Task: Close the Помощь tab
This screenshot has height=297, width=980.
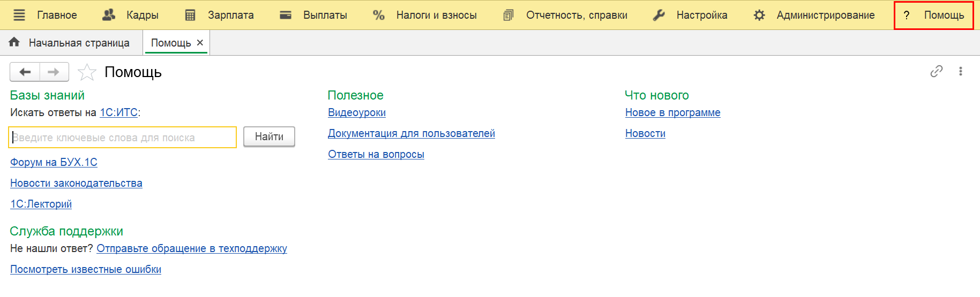Action: 200,43
